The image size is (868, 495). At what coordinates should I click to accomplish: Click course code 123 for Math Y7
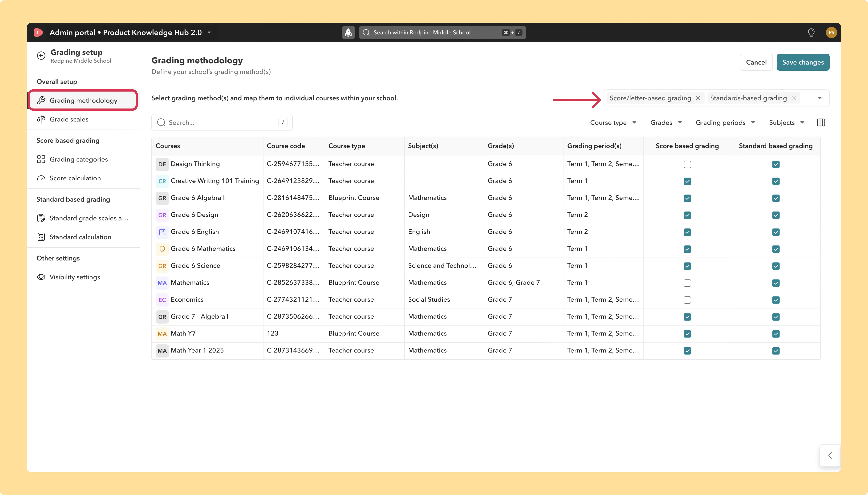click(x=273, y=334)
